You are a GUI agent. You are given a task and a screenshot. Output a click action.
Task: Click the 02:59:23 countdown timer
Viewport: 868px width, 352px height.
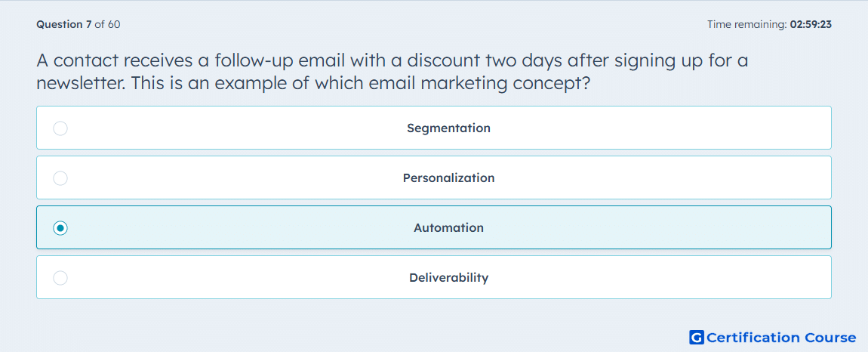pyautogui.click(x=811, y=24)
